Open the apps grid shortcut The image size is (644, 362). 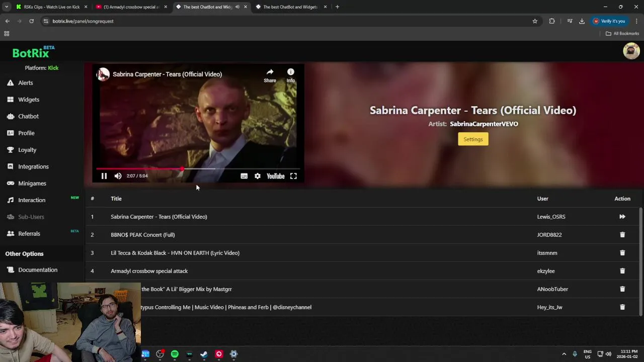[7, 34]
